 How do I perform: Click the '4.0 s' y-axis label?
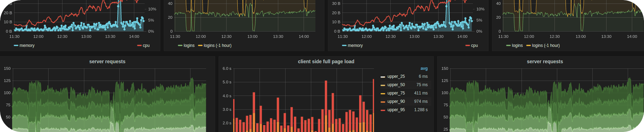pos(227,96)
